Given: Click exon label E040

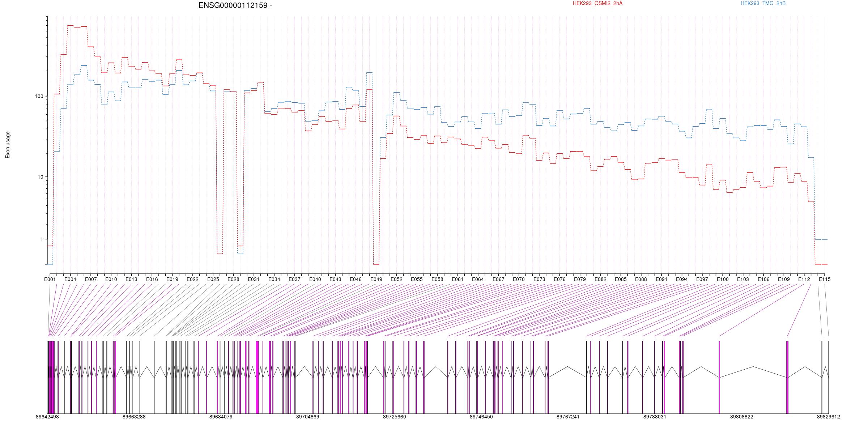Looking at the screenshot, I should pos(315,279).
